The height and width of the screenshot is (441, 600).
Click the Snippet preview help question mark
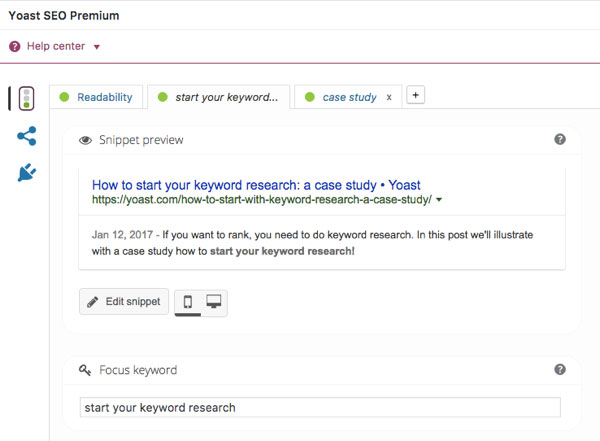[x=560, y=139]
